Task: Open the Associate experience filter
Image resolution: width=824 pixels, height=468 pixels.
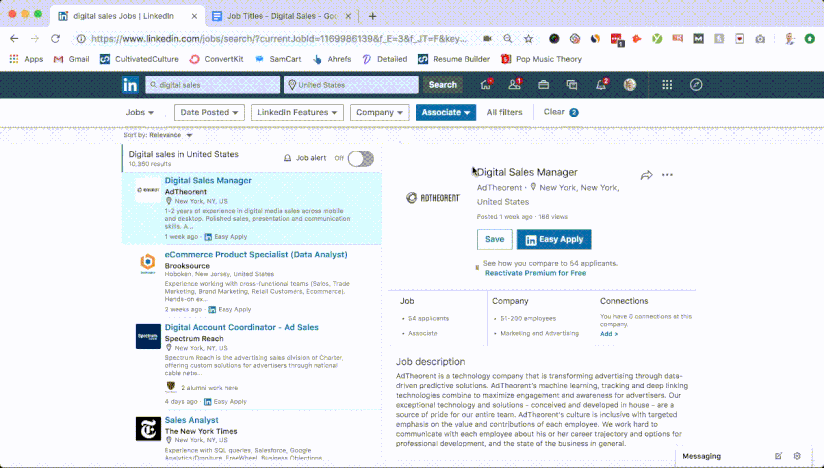Action: tap(446, 112)
